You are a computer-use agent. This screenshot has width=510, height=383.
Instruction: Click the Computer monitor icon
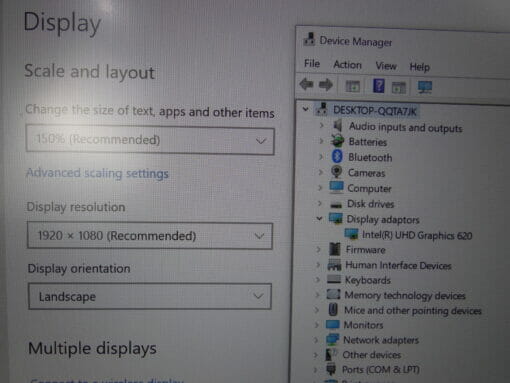(336, 187)
